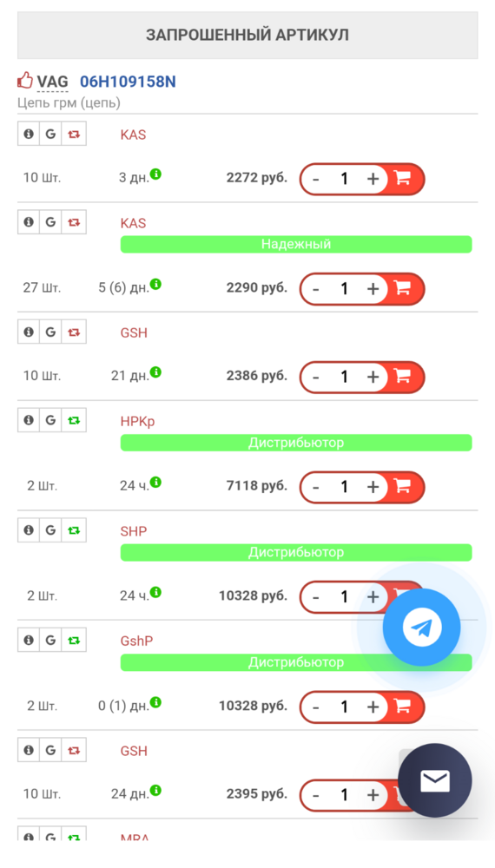The width and height of the screenshot is (495, 868).
Task: Click the Google search icon on the SHP row
Action: [50, 529]
